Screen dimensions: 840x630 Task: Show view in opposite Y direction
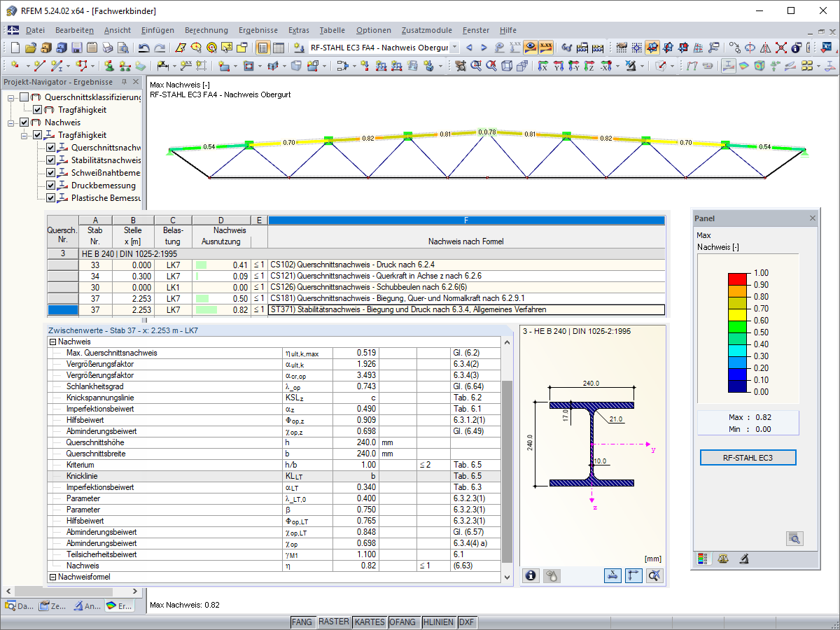pos(574,66)
